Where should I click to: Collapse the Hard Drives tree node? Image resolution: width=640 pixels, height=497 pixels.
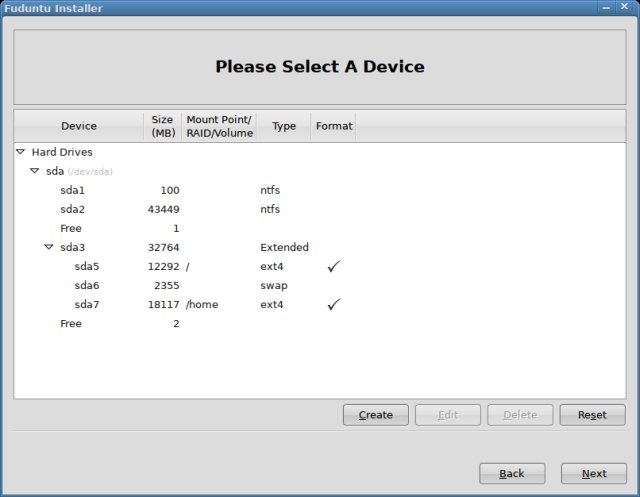(20, 152)
